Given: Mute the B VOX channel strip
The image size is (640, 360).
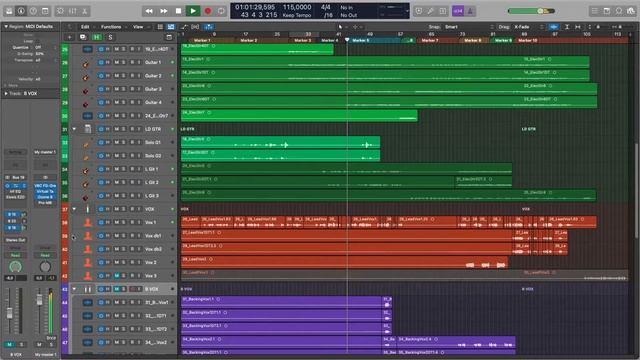Looking at the screenshot, I should (10, 344).
